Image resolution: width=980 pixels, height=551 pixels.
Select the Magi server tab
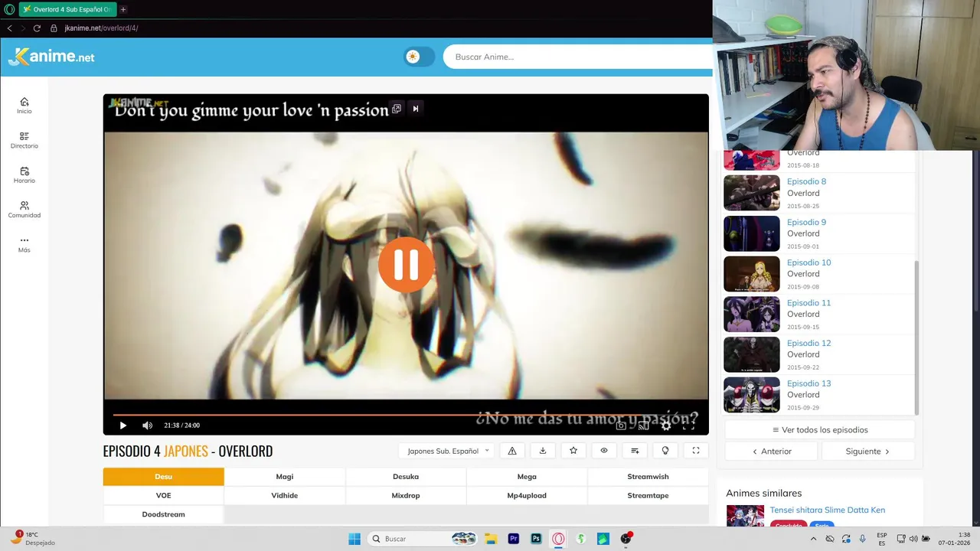pyautogui.click(x=285, y=476)
